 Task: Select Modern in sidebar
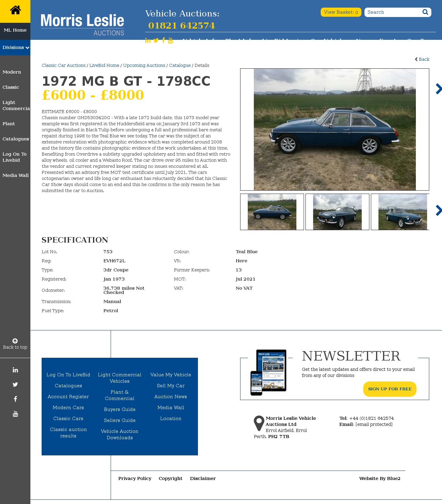click(x=12, y=72)
